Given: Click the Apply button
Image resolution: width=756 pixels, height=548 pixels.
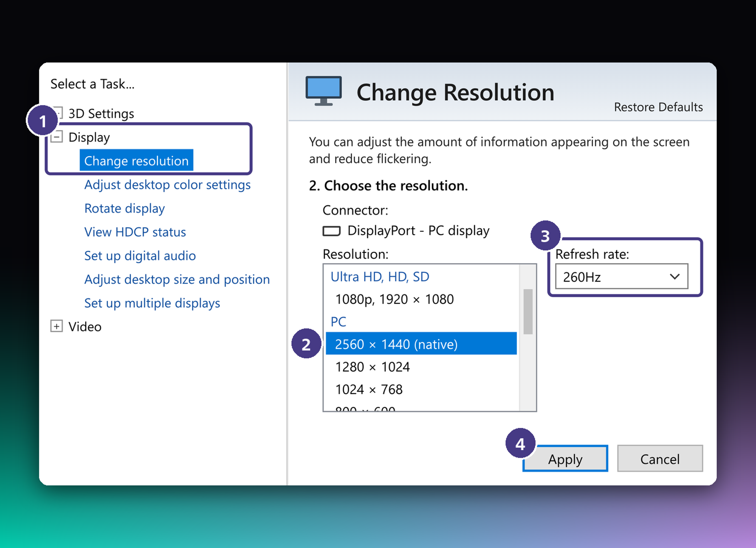Looking at the screenshot, I should (565, 459).
